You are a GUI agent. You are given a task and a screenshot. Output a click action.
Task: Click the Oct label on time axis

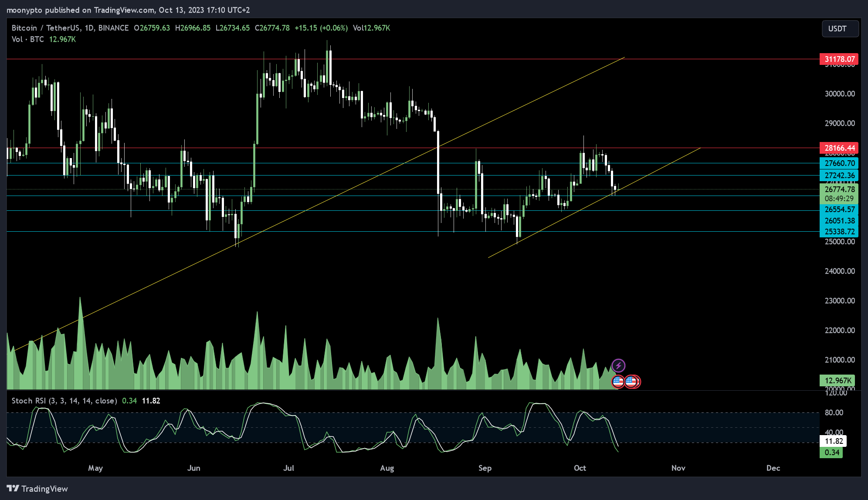(580, 468)
